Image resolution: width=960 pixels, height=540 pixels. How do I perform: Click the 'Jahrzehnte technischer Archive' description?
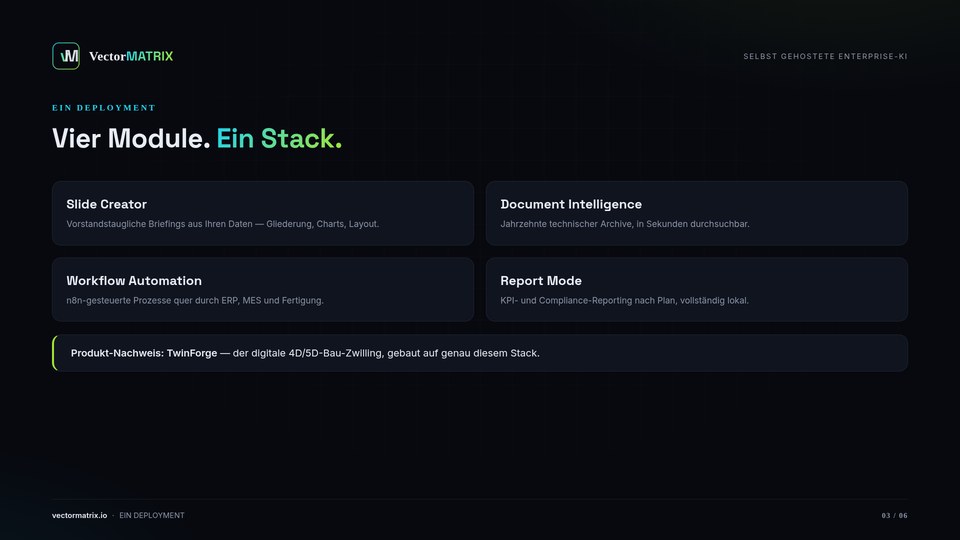tap(624, 224)
